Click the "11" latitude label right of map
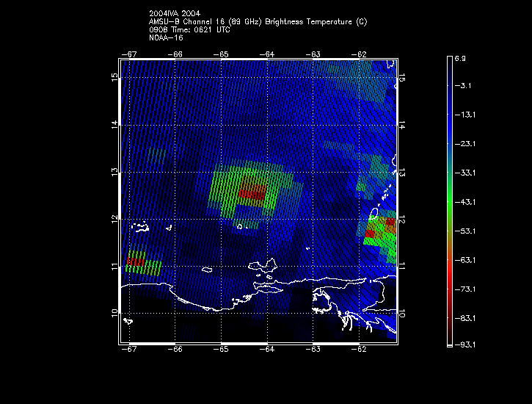Viewport: 532px width, 404px height. [402, 267]
